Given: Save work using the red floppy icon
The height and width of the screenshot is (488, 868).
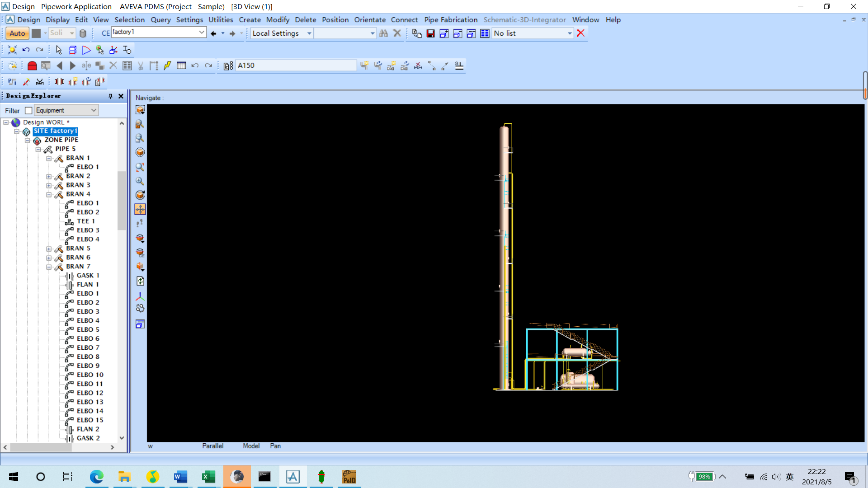Looking at the screenshot, I should [430, 33].
